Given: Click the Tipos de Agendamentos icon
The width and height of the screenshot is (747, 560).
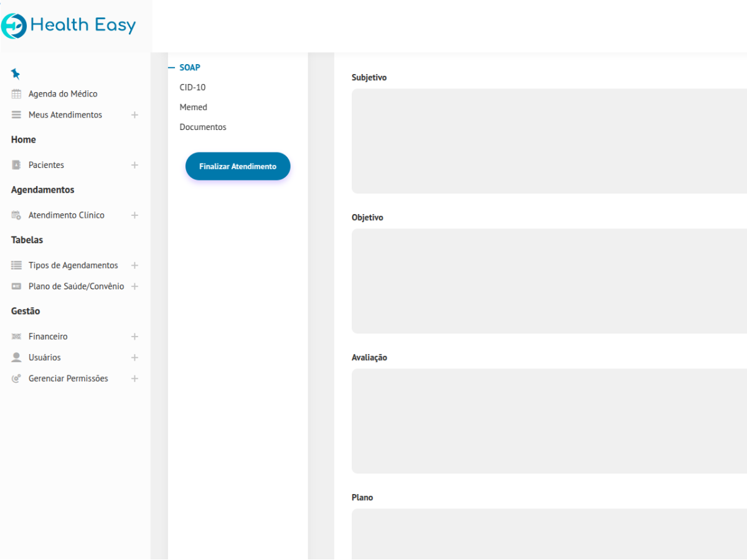Looking at the screenshot, I should 17,265.
